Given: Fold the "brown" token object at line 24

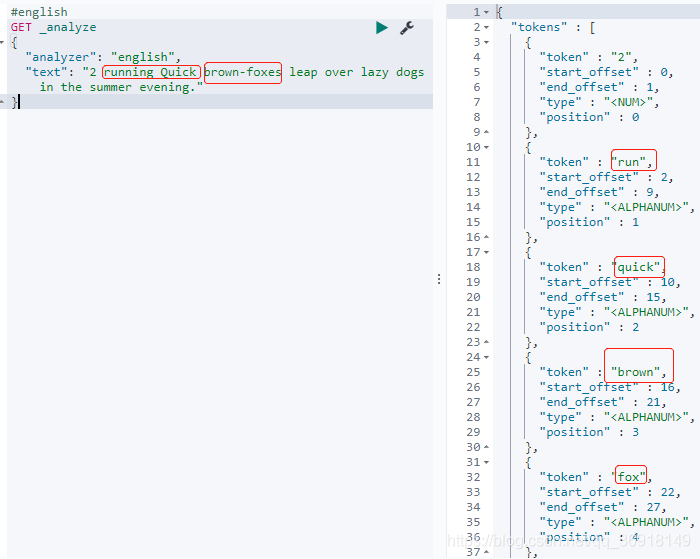Looking at the screenshot, I should 487,357.
